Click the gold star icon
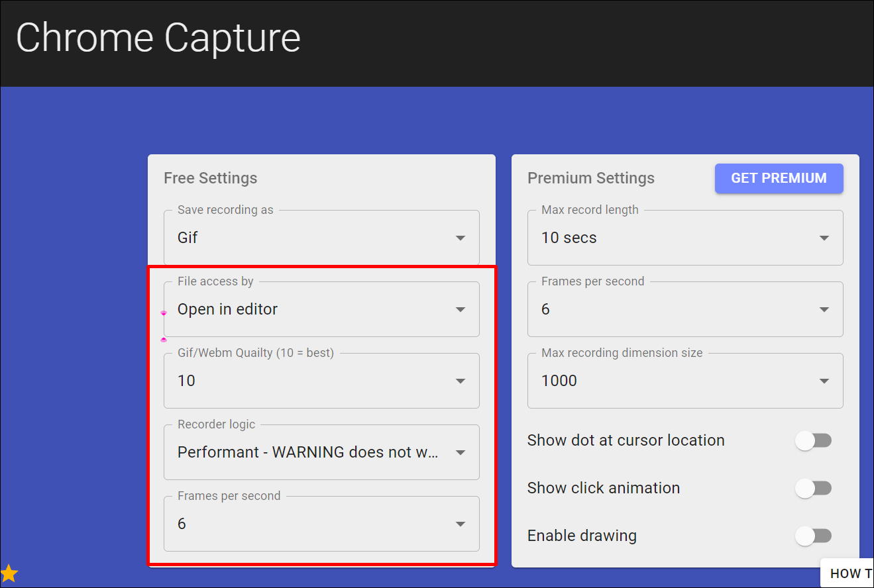 [9, 573]
